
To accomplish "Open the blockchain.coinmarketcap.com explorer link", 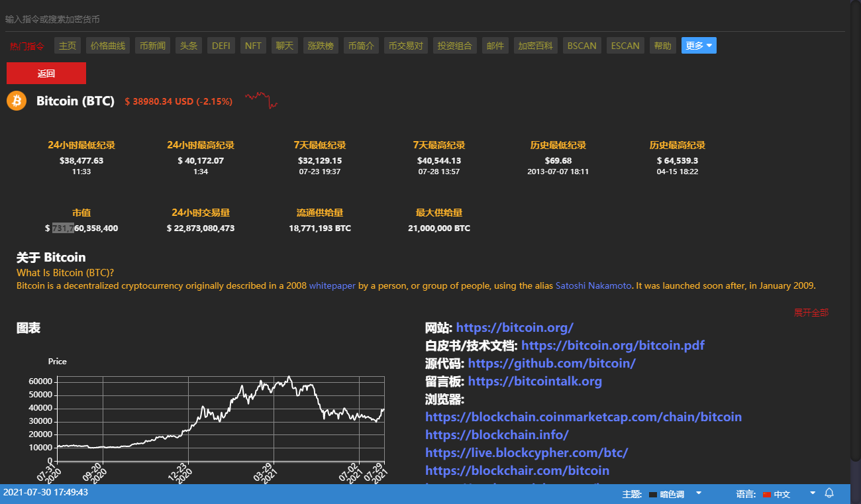I will 583,417.
